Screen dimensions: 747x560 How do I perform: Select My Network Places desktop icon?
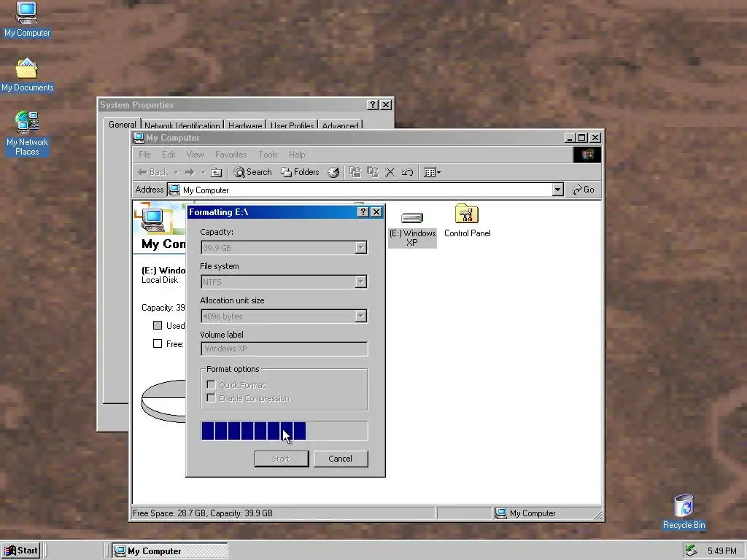click(27, 134)
